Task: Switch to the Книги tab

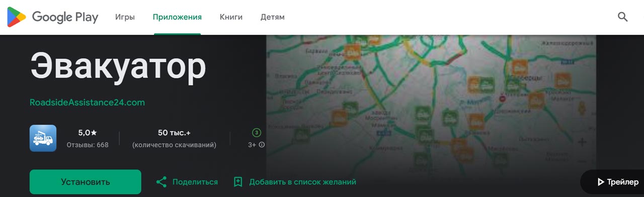Action: [231, 17]
